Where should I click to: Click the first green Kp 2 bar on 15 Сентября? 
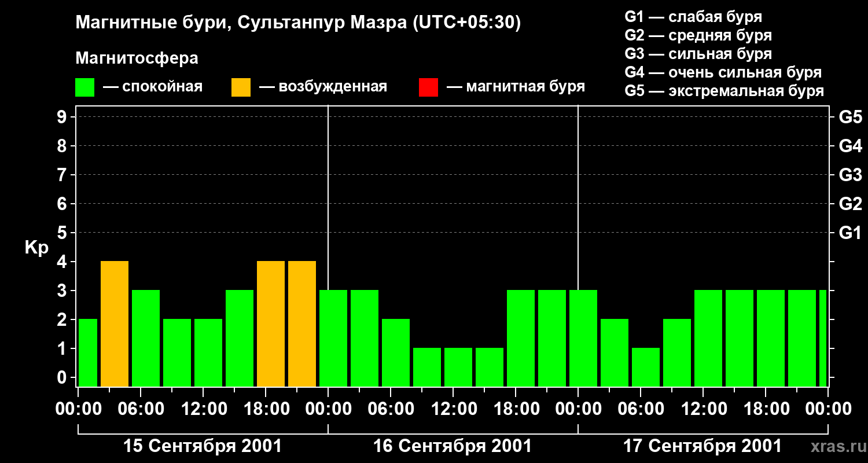(x=88, y=353)
